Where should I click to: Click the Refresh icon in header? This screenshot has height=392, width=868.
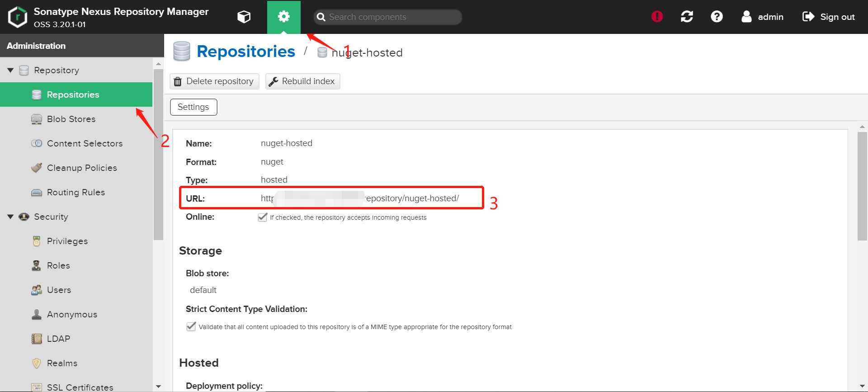point(687,17)
